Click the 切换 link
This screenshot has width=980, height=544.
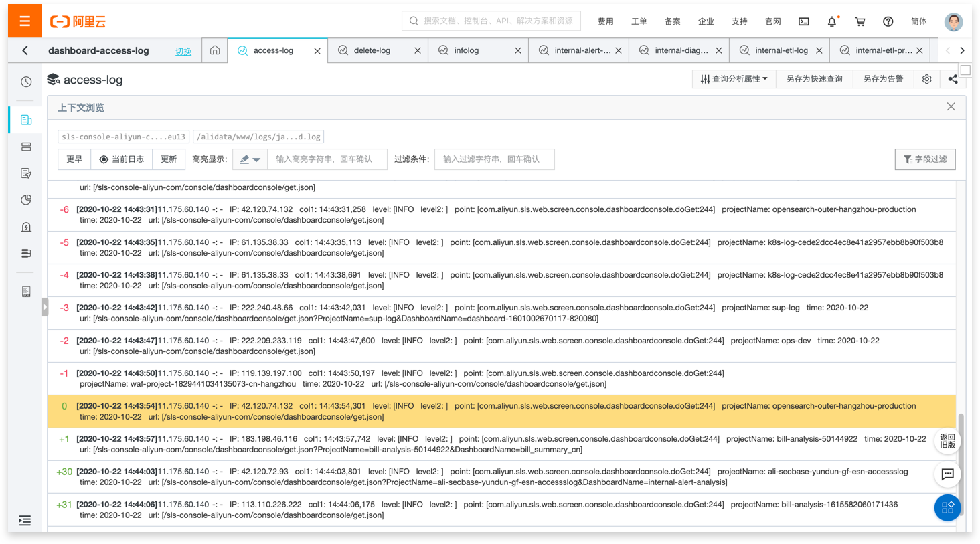[183, 52]
